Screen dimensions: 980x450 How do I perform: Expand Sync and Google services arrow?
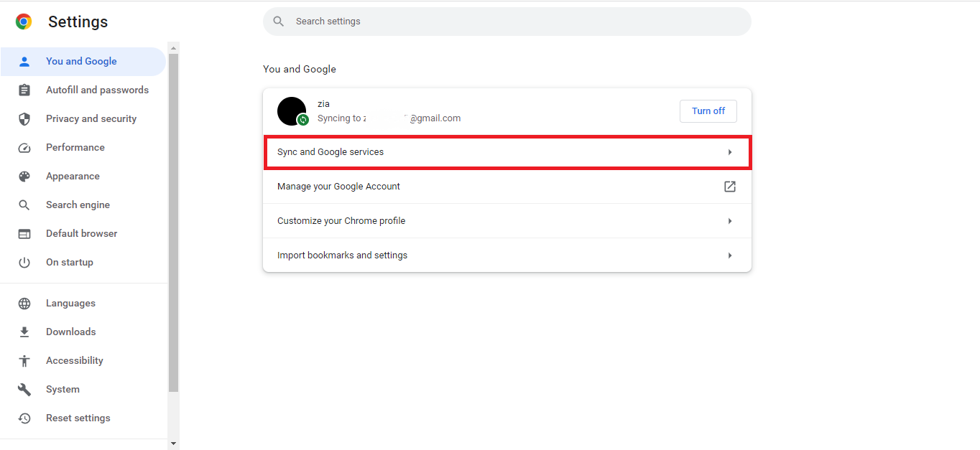(729, 152)
